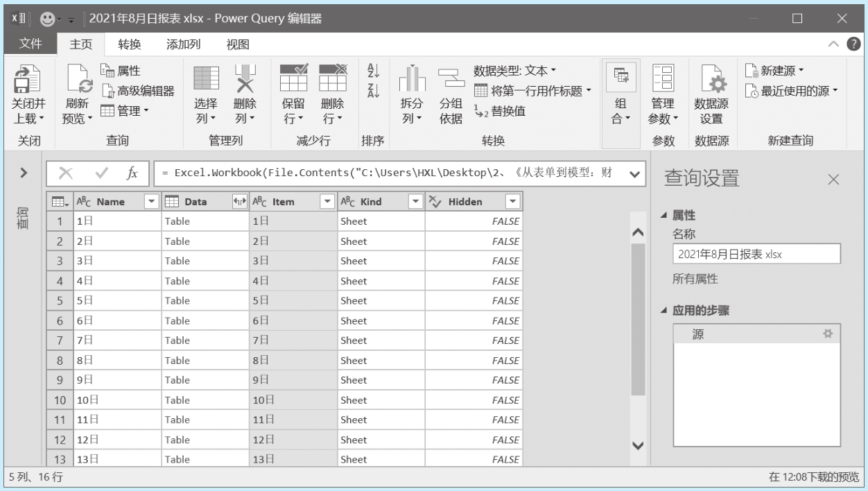
Task: Expand the Data column using its expand icon
Action: pyautogui.click(x=239, y=202)
